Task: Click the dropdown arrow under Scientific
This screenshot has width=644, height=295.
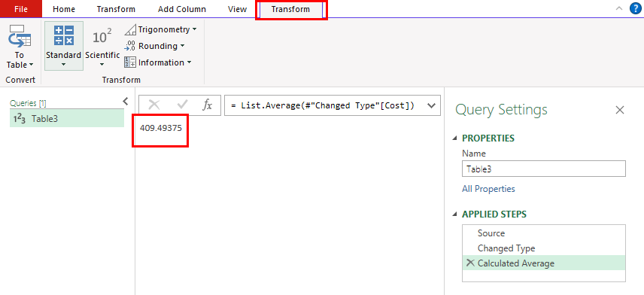Action: (x=102, y=65)
